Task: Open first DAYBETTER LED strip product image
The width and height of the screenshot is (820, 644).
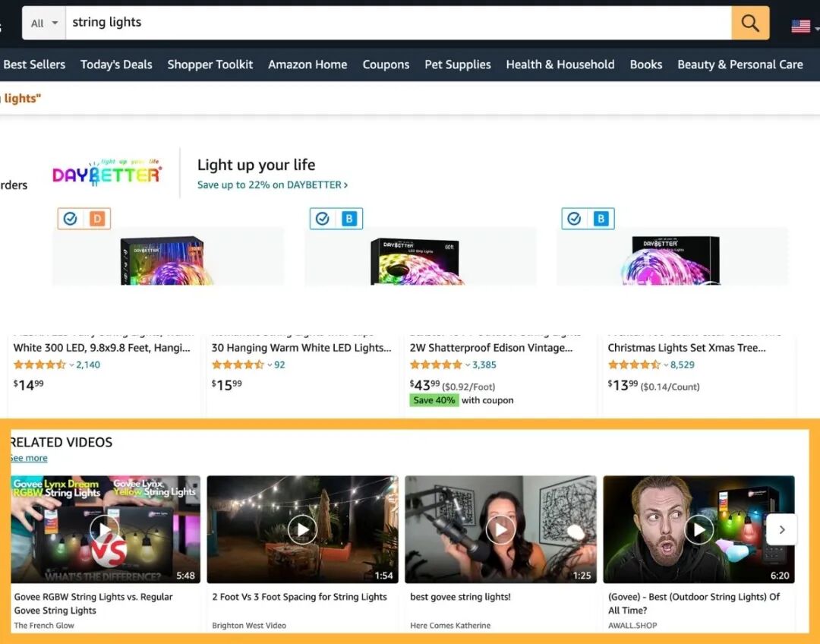Action: point(168,257)
